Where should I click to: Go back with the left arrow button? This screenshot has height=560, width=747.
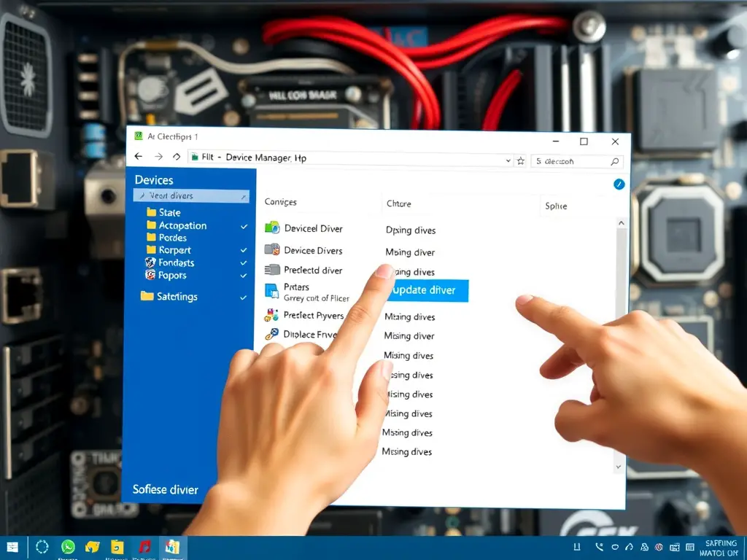click(138, 156)
